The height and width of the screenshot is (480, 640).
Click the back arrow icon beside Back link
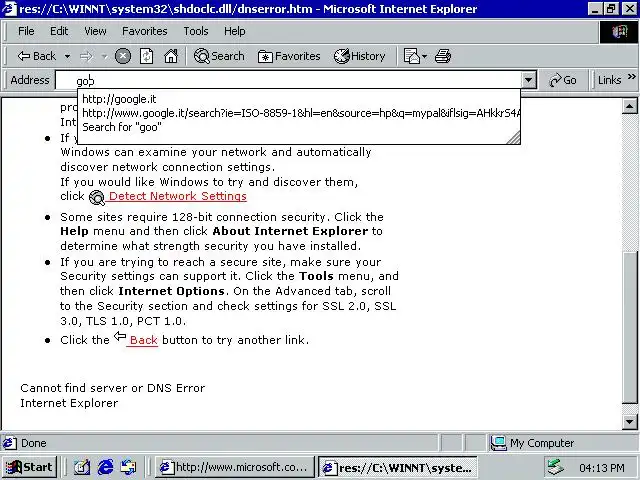pyautogui.click(x=120, y=337)
